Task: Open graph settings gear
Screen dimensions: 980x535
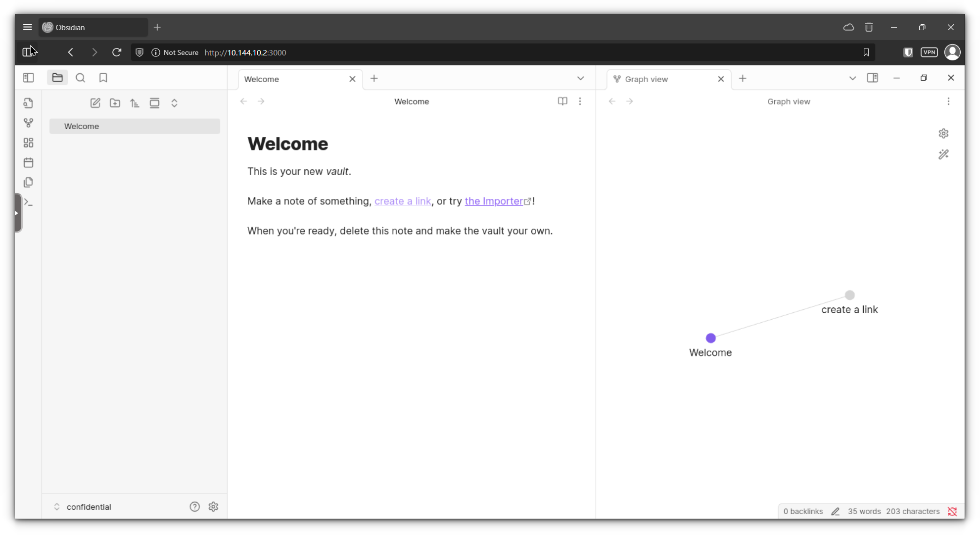Action: (943, 133)
